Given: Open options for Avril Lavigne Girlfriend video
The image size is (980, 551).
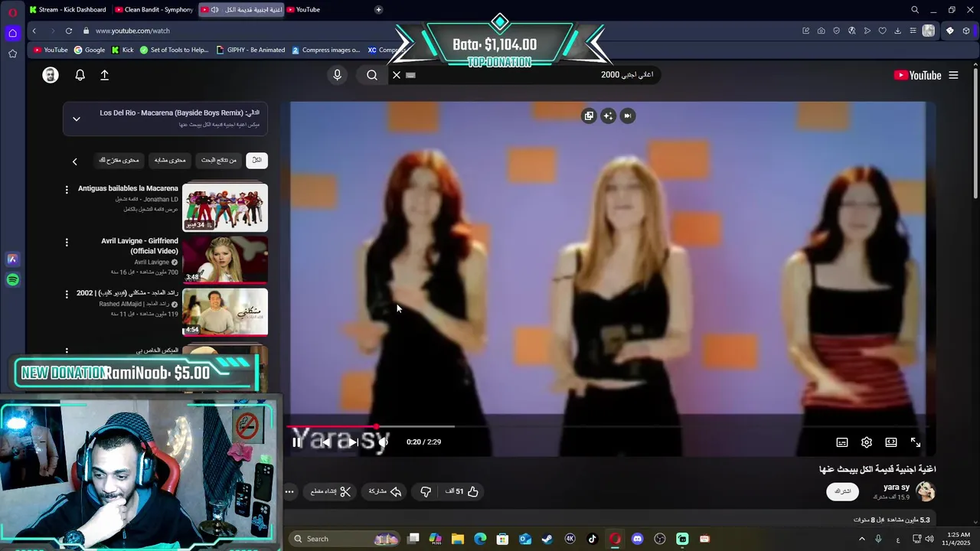Looking at the screenshot, I should click(x=67, y=243).
